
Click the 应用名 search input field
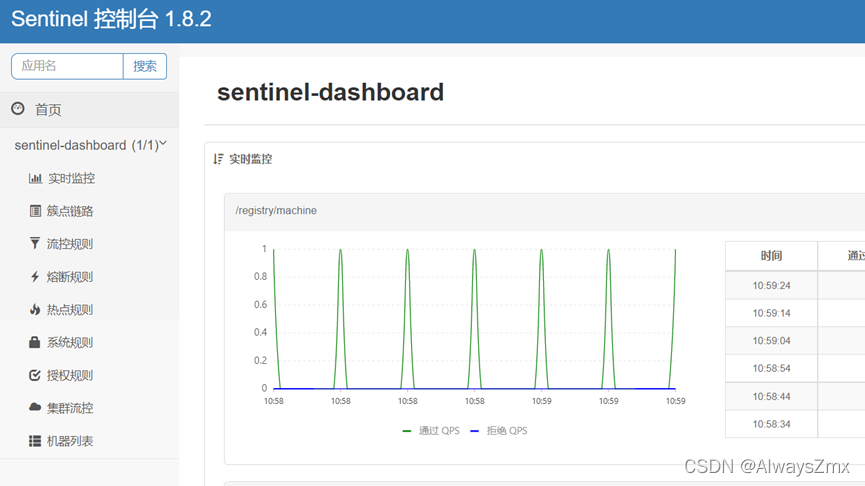(67, 66)
